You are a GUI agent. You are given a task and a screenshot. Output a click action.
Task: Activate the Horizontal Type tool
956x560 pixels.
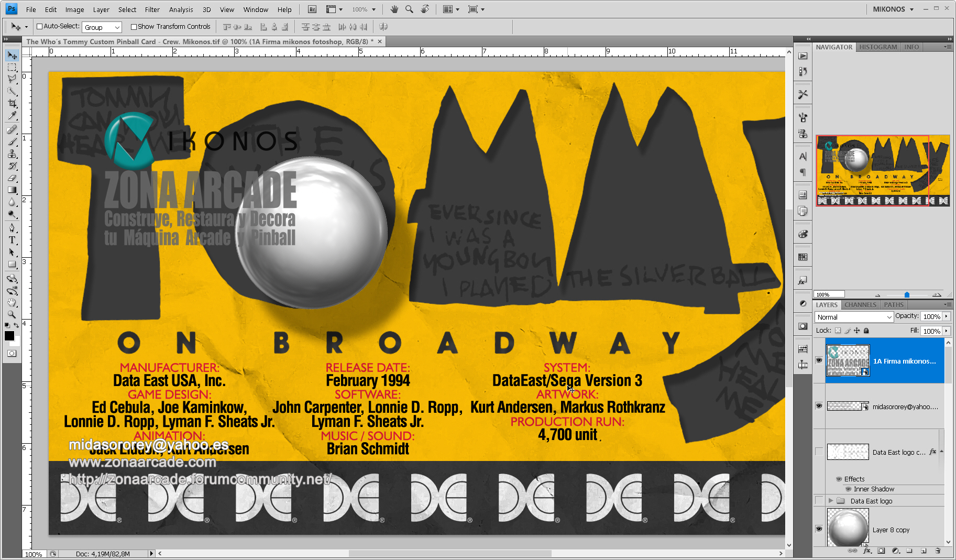[12, 240]
